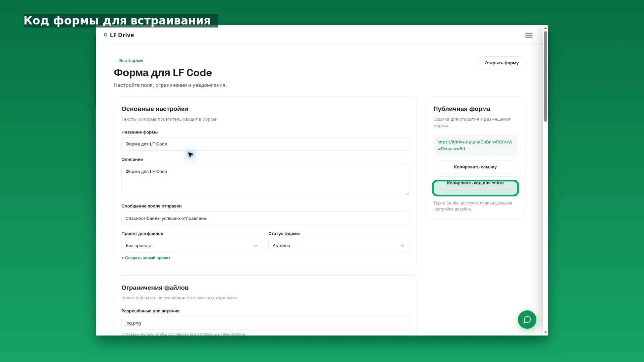Focus the 'Название формы' input field
Image resolution: width=644 pixels, height=362 pixels.
(265, 144)
